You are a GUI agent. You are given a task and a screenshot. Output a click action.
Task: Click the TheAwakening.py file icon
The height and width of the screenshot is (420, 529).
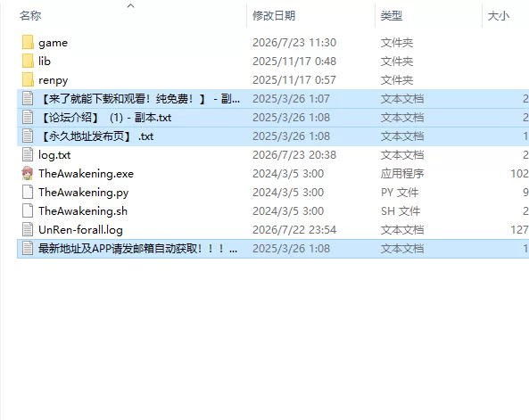coord(28,193)
